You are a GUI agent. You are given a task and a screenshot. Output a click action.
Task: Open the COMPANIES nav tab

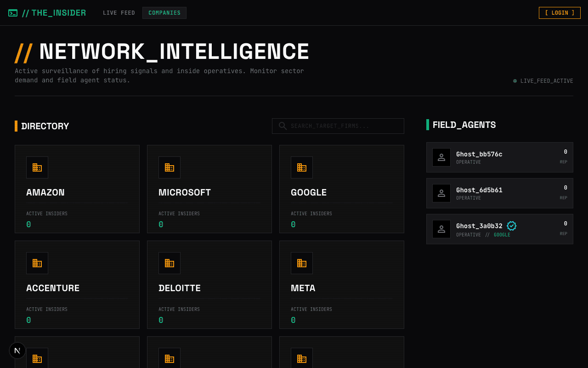click(164, 13)
